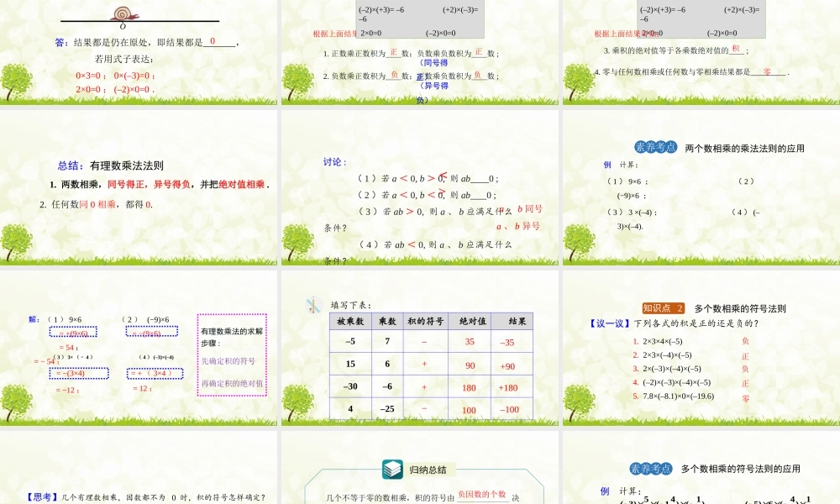Click the +180 result cell

(508, 388)
